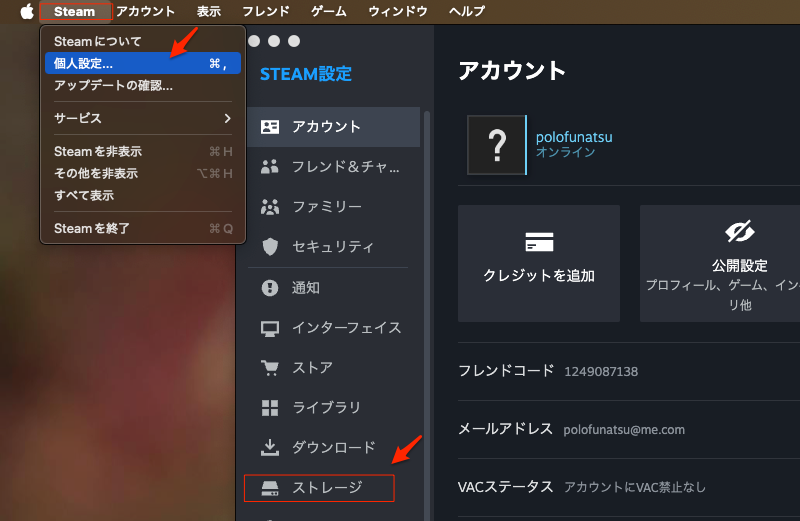800x521 pixels.
Task: Open the ゲーム menu in menu bar
Action: click(329, 12)
